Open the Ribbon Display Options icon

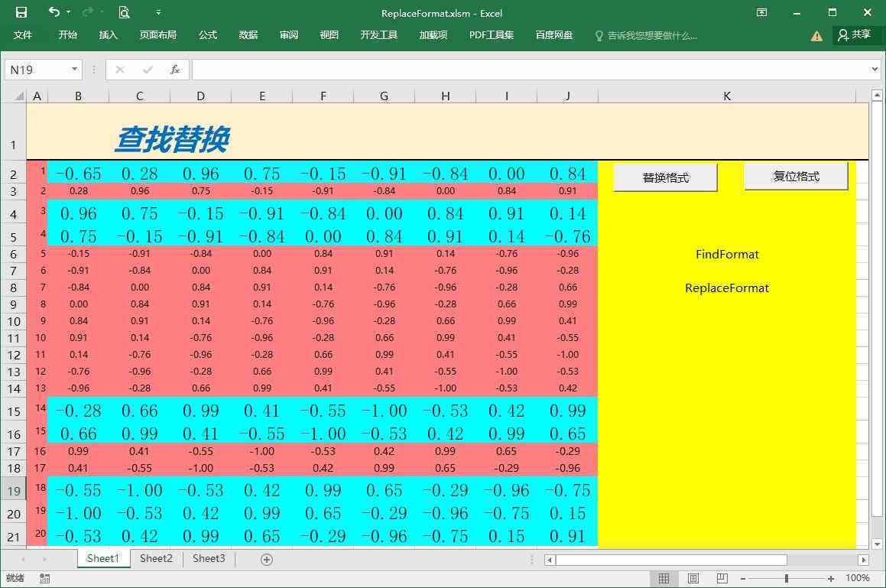pyautogui.click(x=761, y=12)
